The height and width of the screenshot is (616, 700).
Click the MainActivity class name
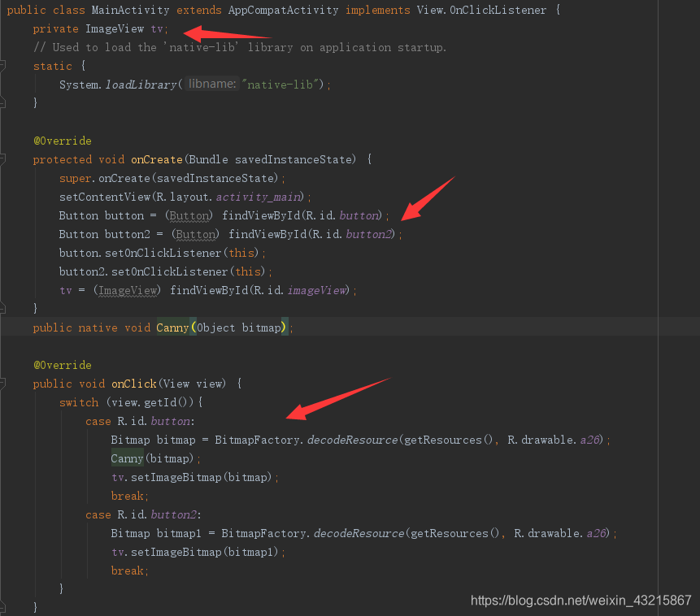(x=130, y=10)
